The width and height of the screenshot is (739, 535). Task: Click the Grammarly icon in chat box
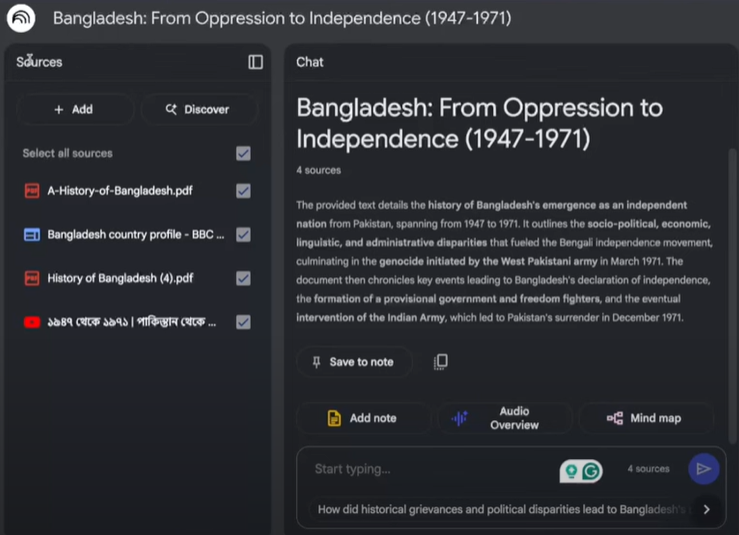pos(591,471)
